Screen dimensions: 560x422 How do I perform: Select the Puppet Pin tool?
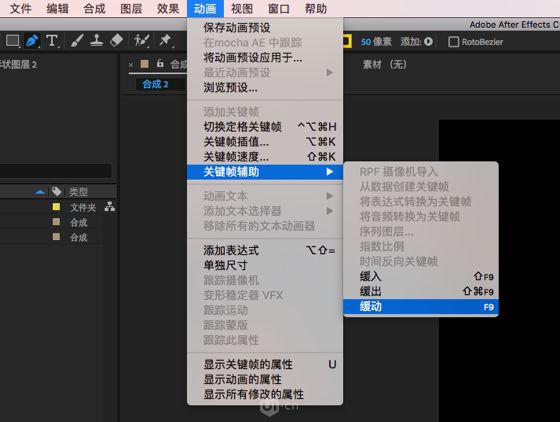tap(165, 41)
